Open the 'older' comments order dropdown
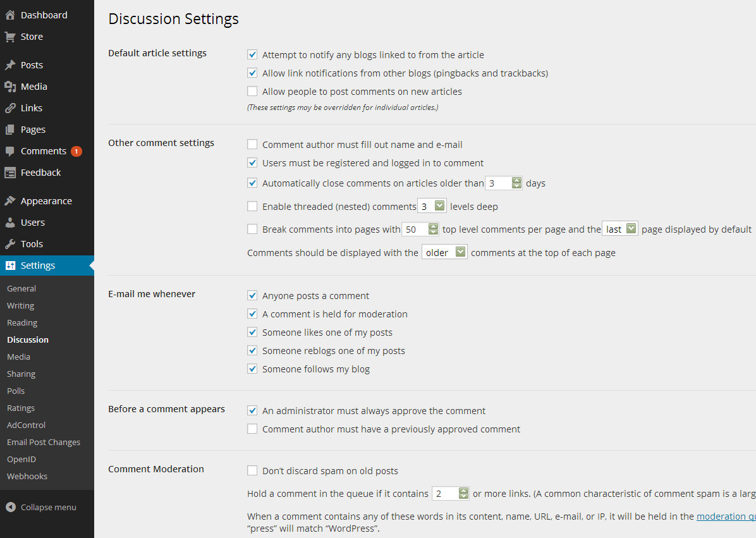 (444, 253)
